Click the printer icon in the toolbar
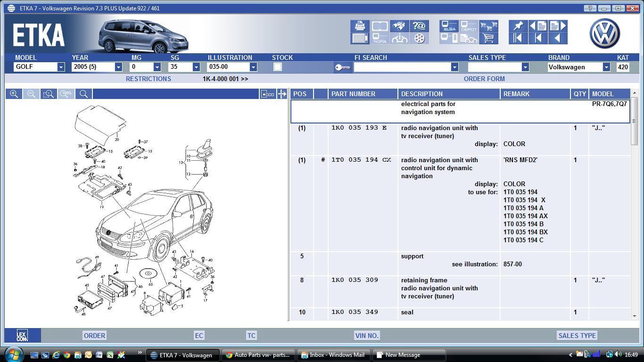Screen dimensions: 644x362 coord(360,26)
